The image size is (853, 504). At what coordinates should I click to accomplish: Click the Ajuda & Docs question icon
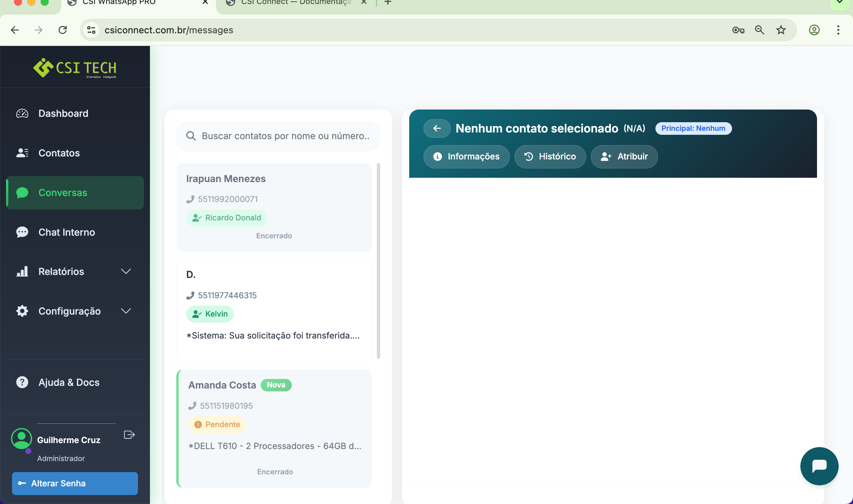(x=22, y=382)
